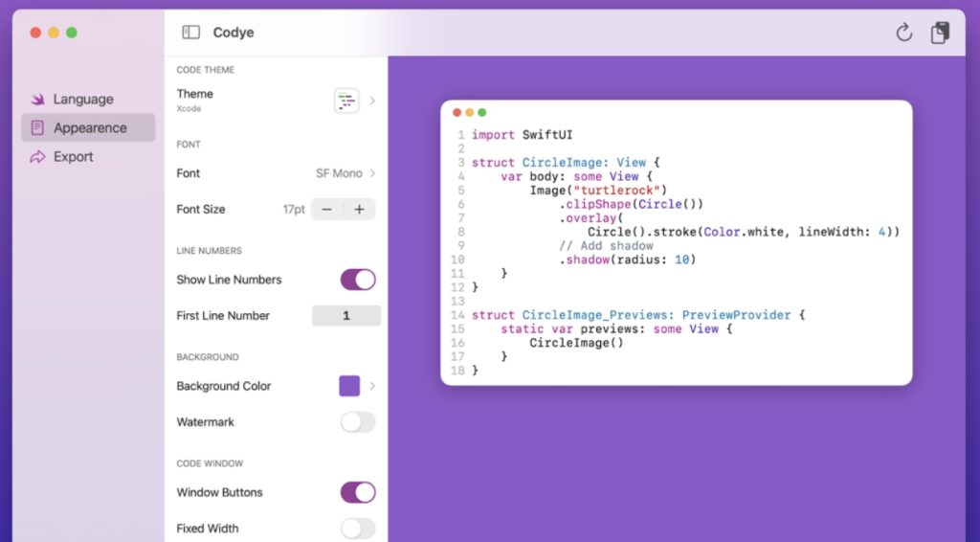This screenshot has height=542, width=980.
Task: Open the SF Mono font picker
Action: pos(339,173)
